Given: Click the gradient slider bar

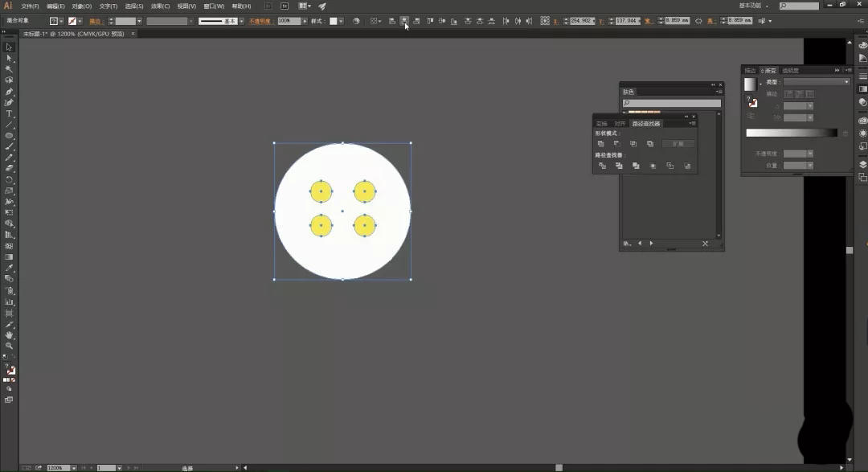Looking at the screenshot, I should pos(792,133).
